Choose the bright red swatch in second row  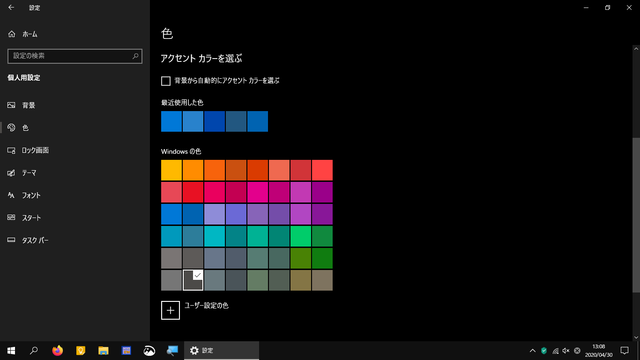193,192
